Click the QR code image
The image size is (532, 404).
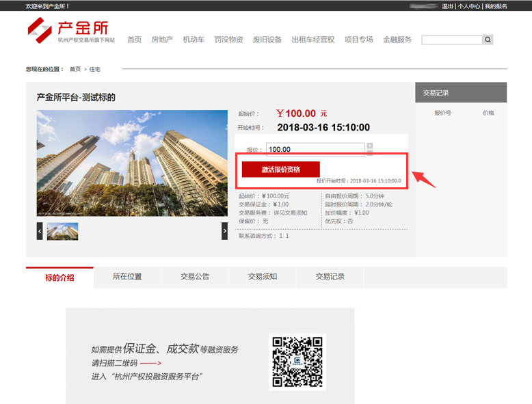coord(297,362)
